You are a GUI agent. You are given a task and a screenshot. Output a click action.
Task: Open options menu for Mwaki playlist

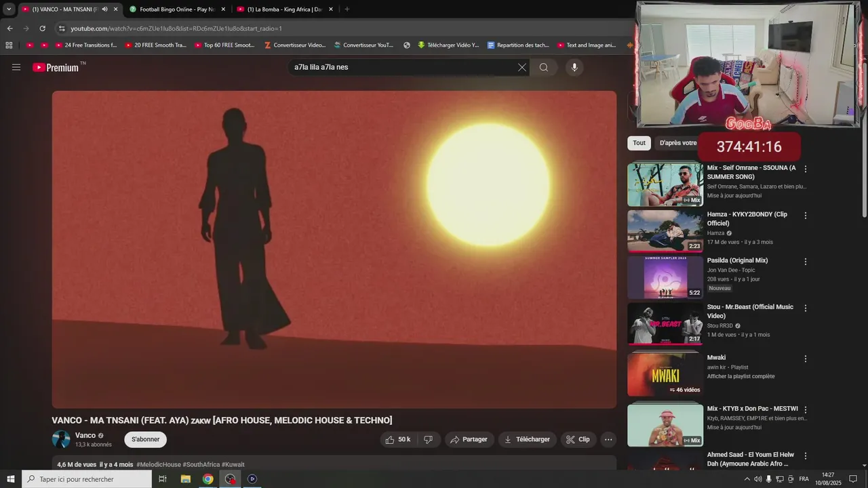pos(806,359)
